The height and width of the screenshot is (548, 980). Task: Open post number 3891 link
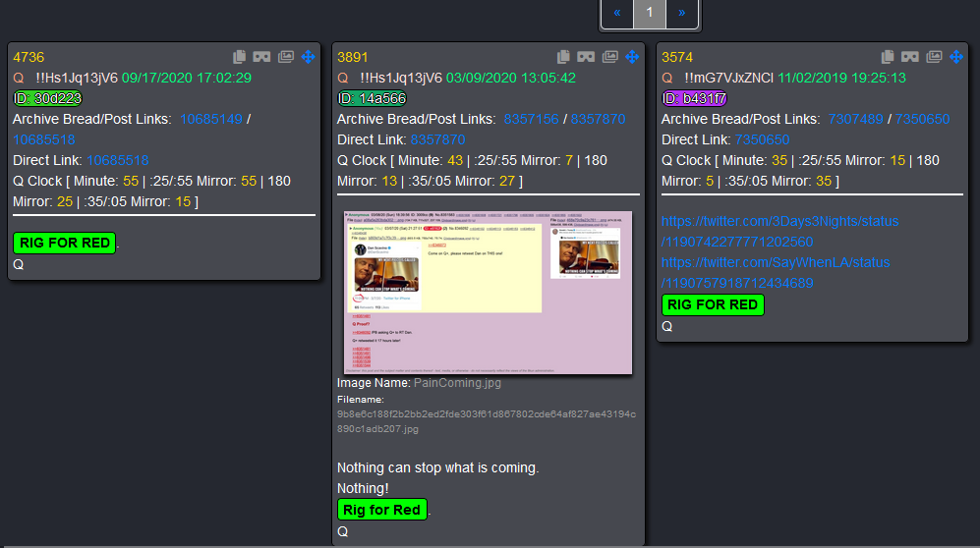353,57
